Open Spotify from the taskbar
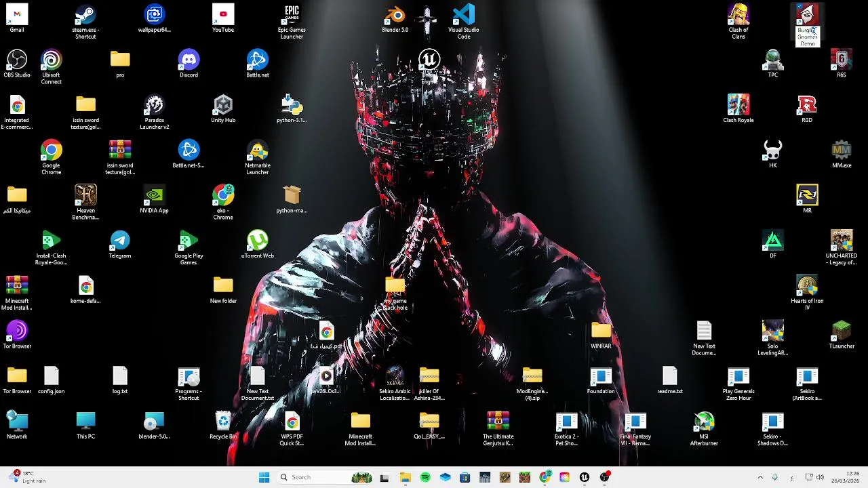This screenshot has width=868, height=488. pyautogui.click(x=425, y=477)
